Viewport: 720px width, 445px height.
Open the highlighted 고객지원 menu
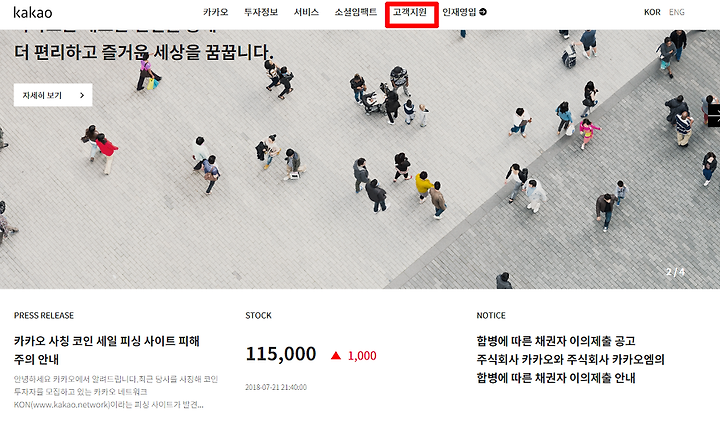[410, 12]
